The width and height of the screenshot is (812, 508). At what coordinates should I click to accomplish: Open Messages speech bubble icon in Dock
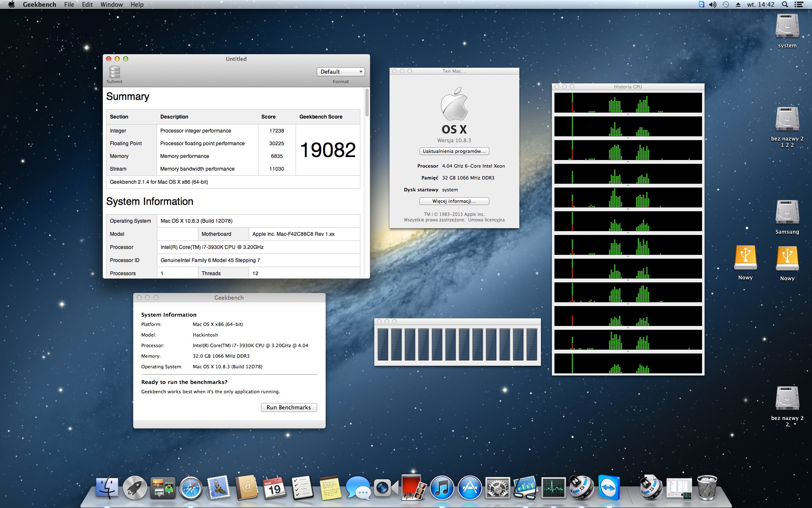click(x=358, y=488)
